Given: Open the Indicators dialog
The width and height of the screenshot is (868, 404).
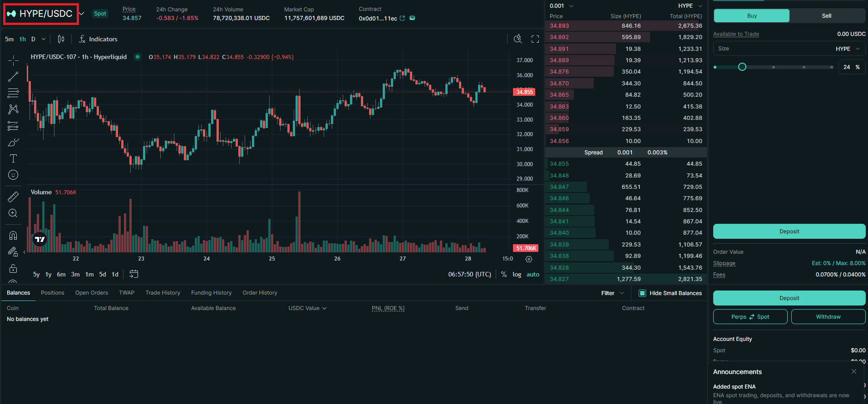Looking at the screenshot, I should click(x=98, y=39).
